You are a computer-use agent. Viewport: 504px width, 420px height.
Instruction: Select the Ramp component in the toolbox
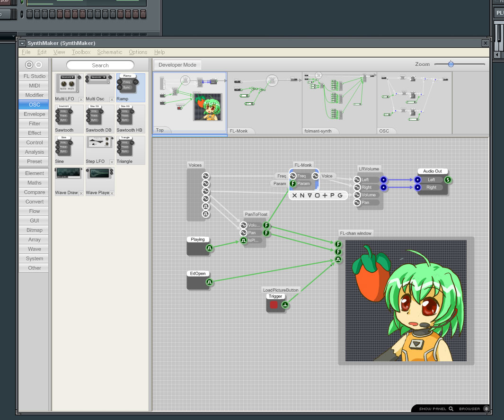point(131,88)
